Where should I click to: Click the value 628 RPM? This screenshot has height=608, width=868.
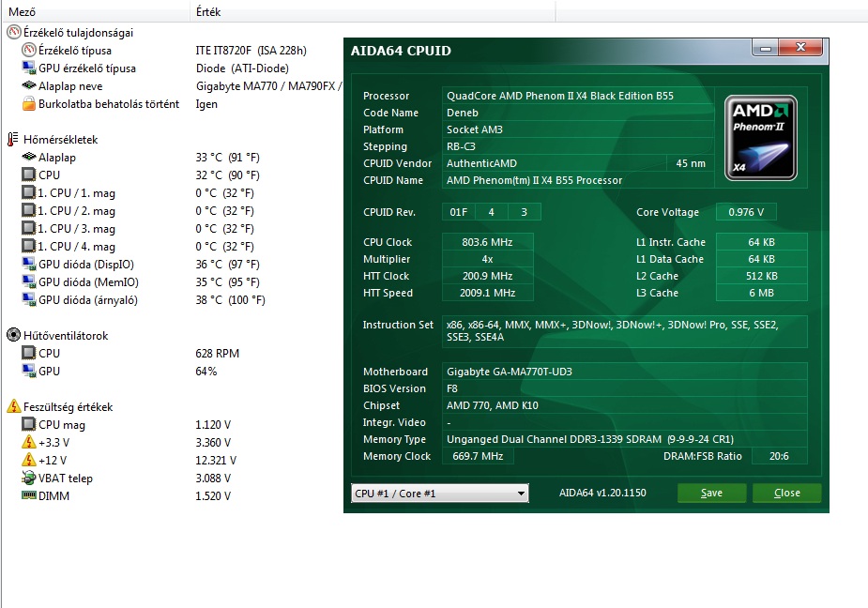pos(217,354)
